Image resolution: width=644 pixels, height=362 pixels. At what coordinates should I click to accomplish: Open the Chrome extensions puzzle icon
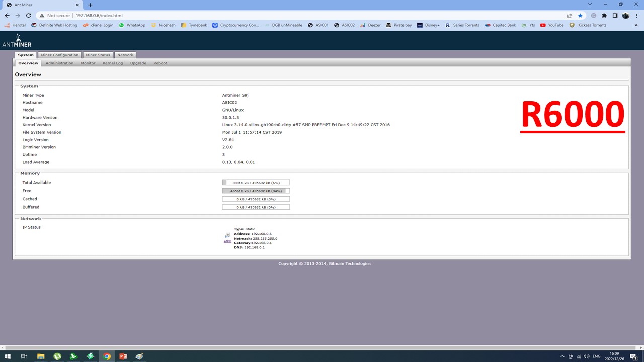click(x=604, y=16)
